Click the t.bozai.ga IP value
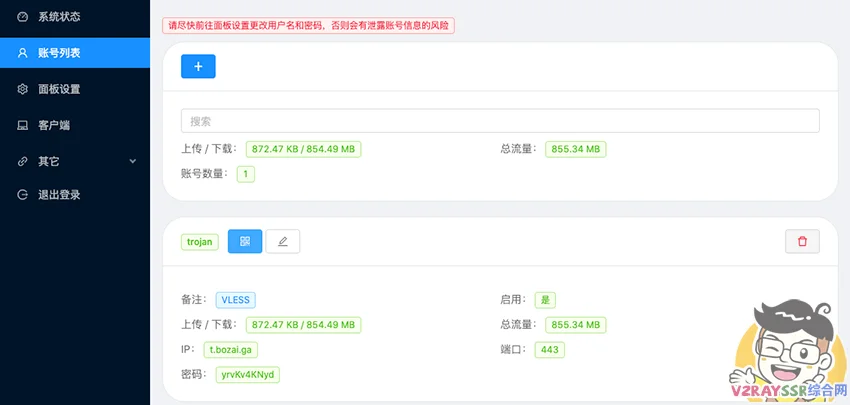850x405 pixels. pos(231,350)
